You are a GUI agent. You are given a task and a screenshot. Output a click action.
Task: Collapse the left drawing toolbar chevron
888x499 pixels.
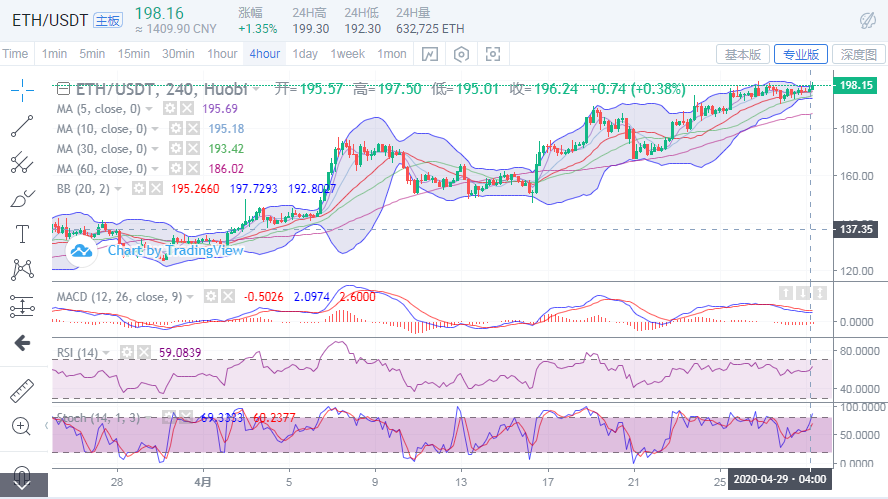[x=46, y=426]
